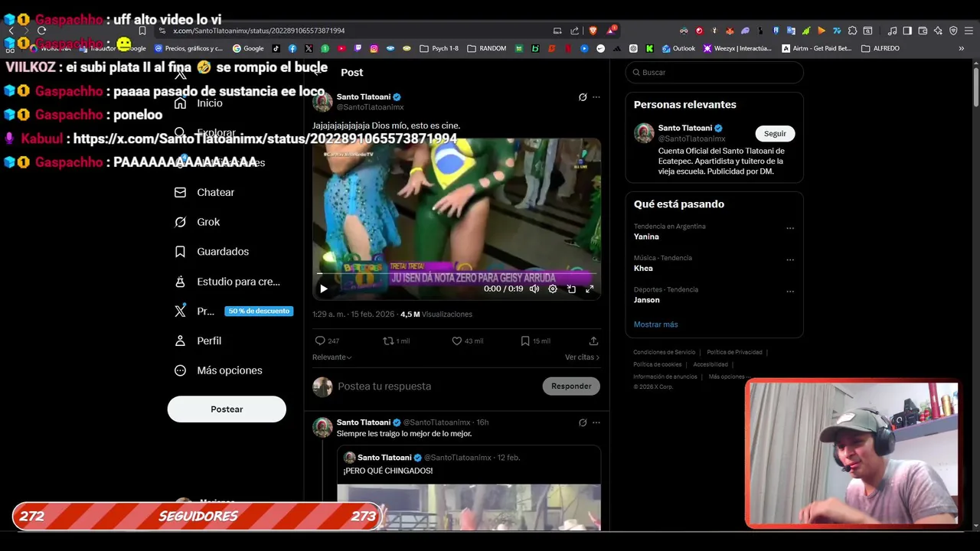Open the Yanina trending topic

coord(646,236)
